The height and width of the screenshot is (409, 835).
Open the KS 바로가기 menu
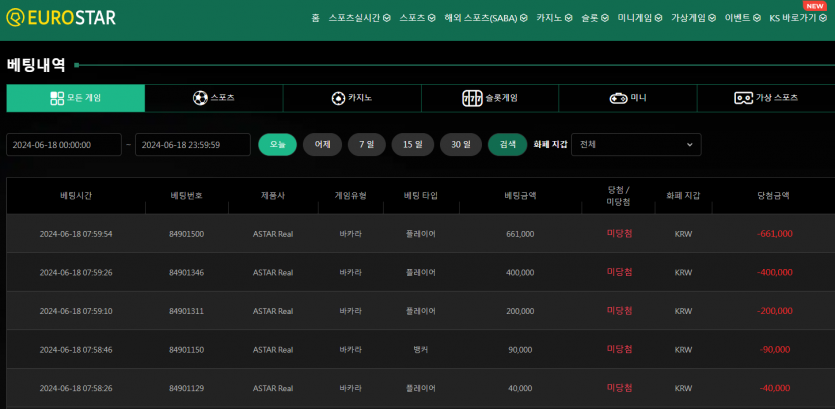pyautogui.click(x=798, y=18)
